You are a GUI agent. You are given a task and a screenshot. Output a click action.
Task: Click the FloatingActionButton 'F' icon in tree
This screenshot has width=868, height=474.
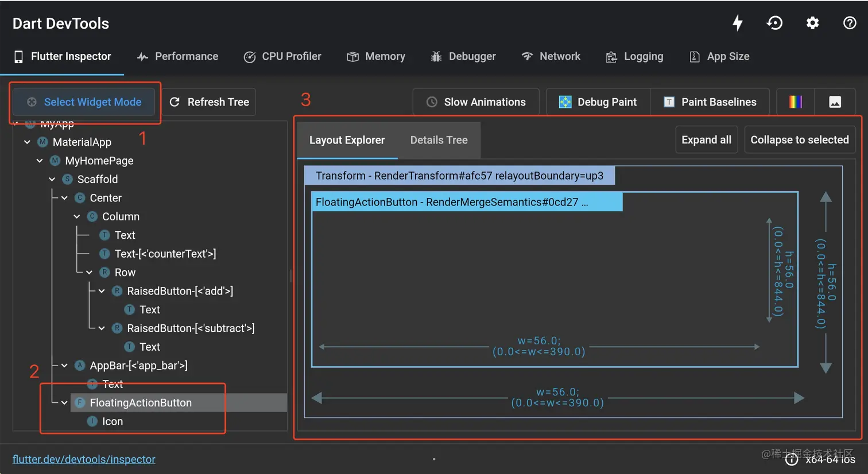tap(80, 402)
